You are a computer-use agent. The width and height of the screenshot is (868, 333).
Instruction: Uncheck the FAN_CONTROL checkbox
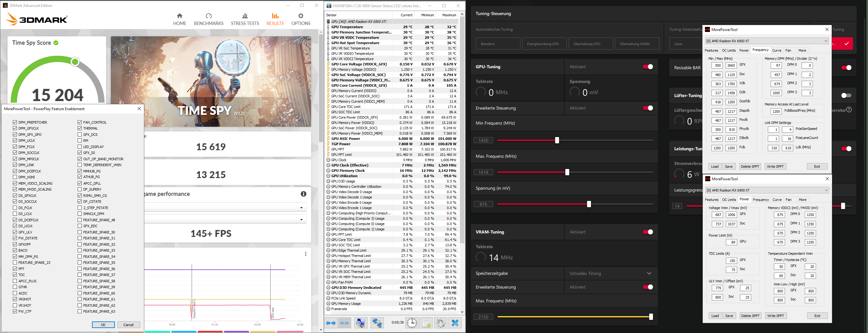[x=80, y=122]
